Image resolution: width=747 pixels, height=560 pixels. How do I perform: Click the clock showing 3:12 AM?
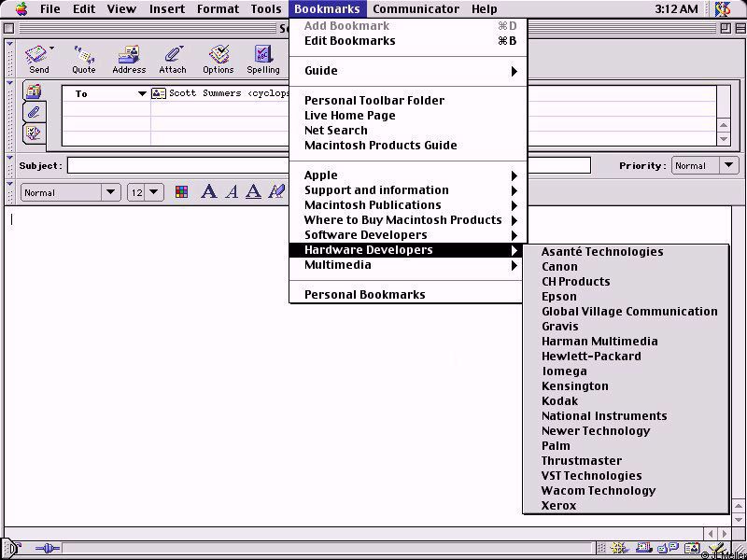pyautogui.click(x=676, y=9)
